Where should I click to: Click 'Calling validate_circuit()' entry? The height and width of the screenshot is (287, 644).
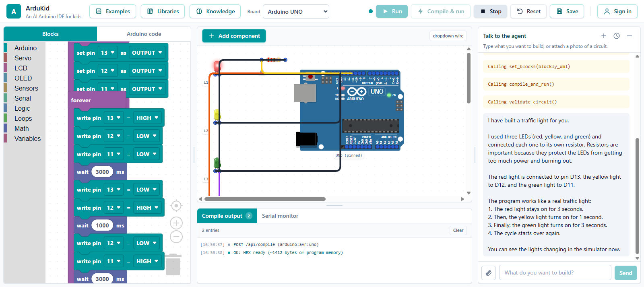click(556, 102)
